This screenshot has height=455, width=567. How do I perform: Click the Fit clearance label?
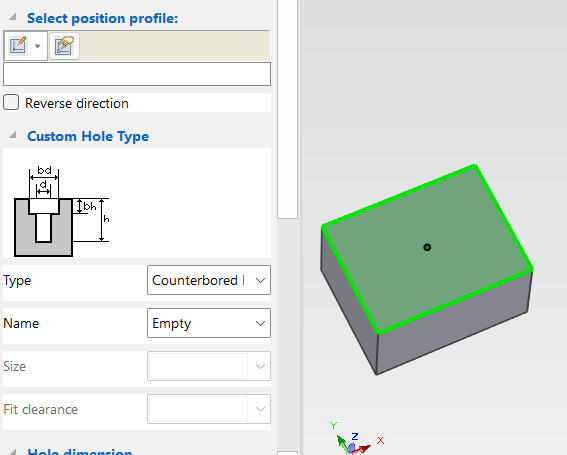pos(40,409)
